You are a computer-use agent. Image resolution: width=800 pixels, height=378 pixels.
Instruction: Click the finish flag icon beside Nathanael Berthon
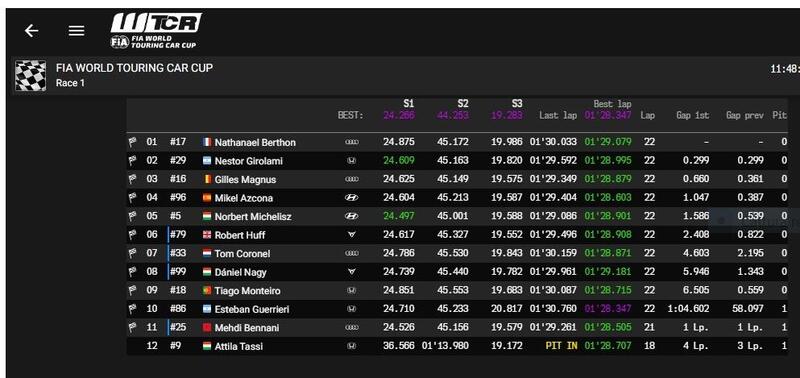pyautogui.click(x=133, y=142)
